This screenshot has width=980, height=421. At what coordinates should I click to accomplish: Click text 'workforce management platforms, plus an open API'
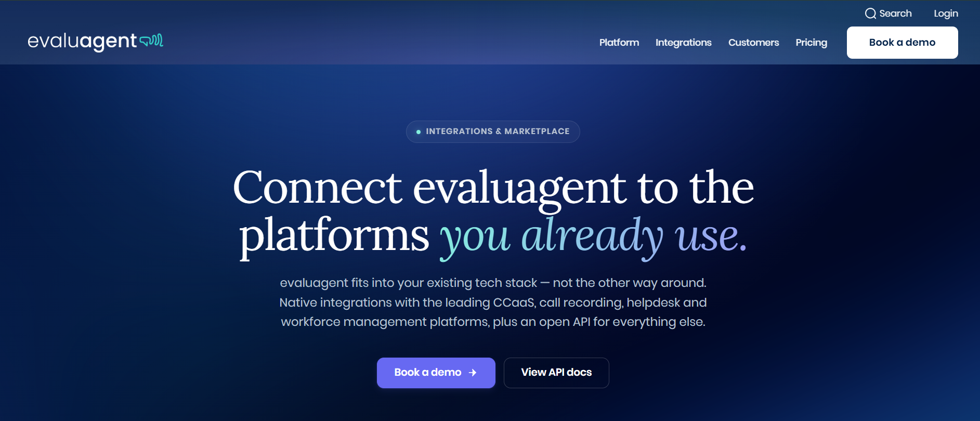click(436, 322)
